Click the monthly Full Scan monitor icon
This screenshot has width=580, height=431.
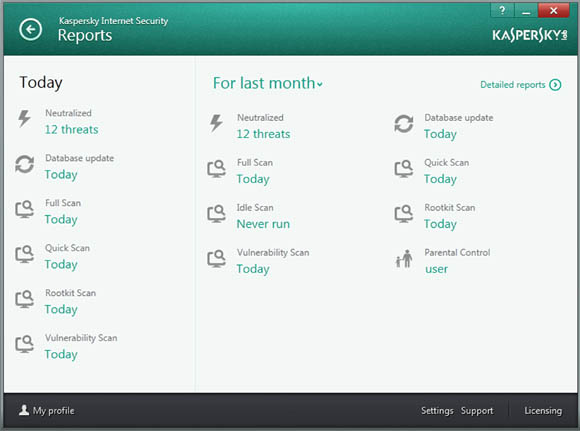[x=216, y=169]
